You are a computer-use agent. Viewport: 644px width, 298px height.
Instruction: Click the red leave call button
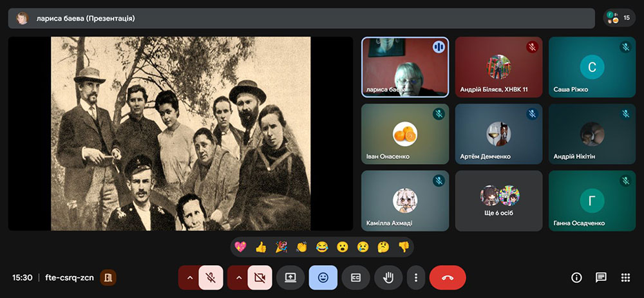pyautogui.click(x=447, y=277)
